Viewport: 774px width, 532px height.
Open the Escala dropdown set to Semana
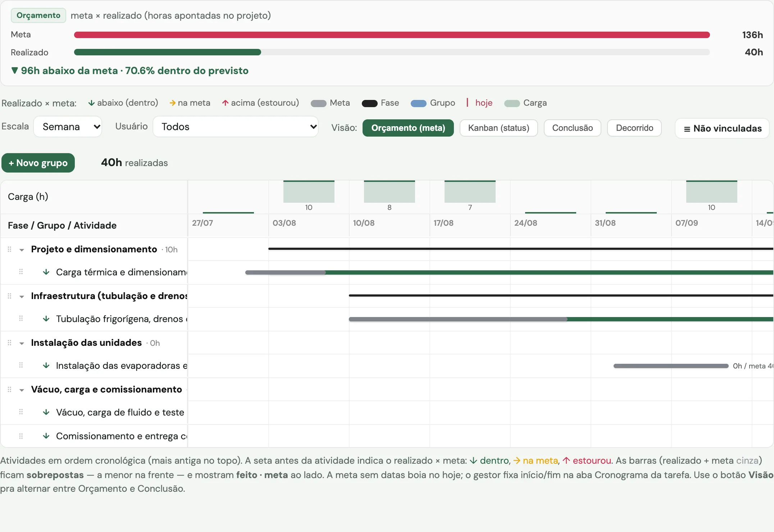coord(68,127)
